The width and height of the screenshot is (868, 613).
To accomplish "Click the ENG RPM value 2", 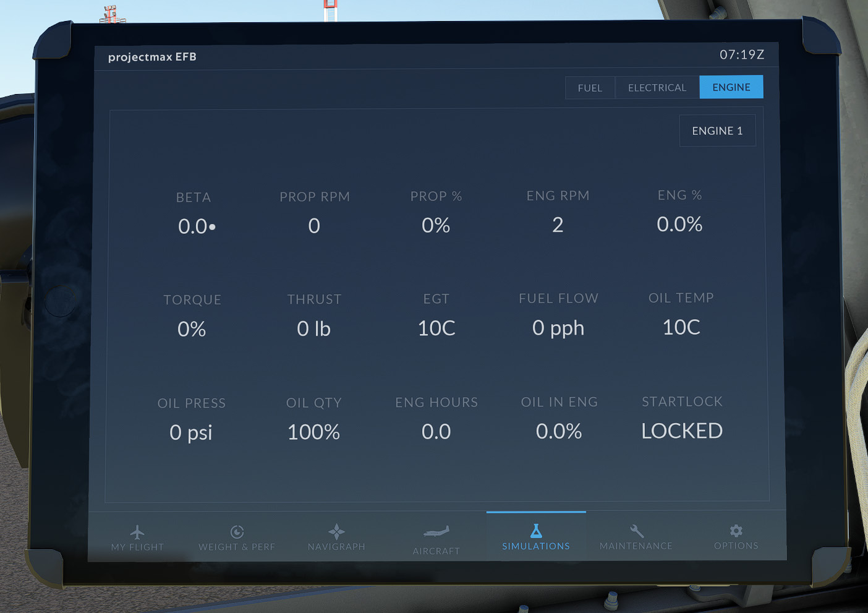I will pyautogui.click(x=558, y=225).
